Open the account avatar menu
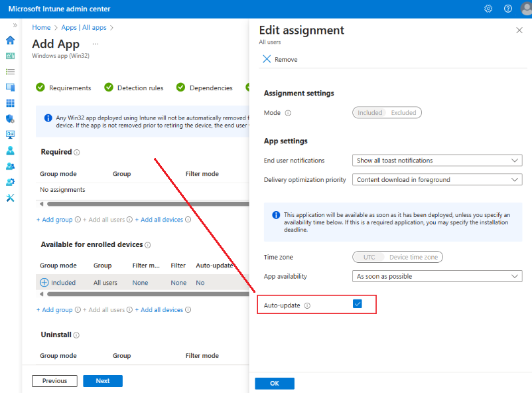Screen dimensions: 532x393 click(526, 9)
